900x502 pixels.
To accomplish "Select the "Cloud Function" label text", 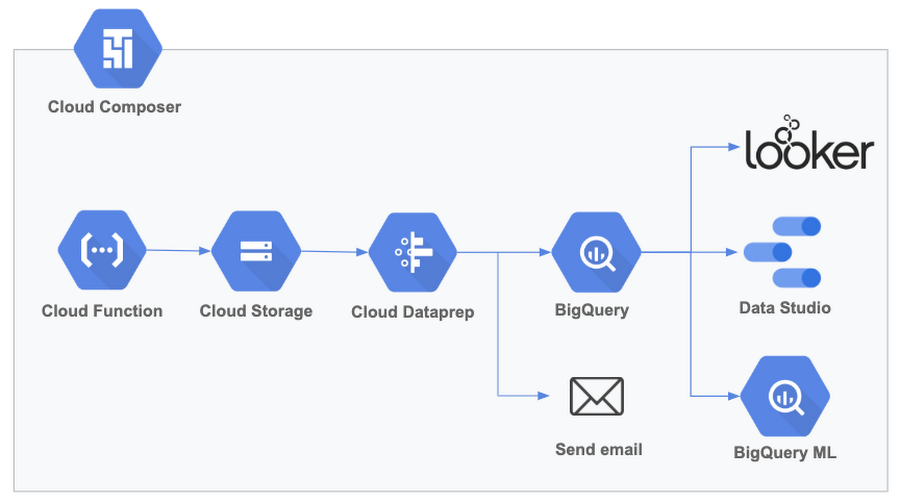I will [102, 311].
